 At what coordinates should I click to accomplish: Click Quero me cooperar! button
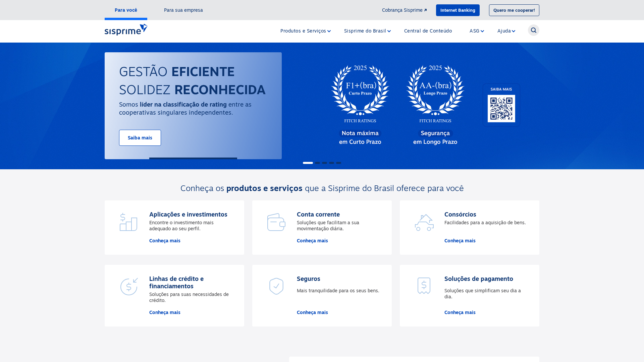coord(514,10)
